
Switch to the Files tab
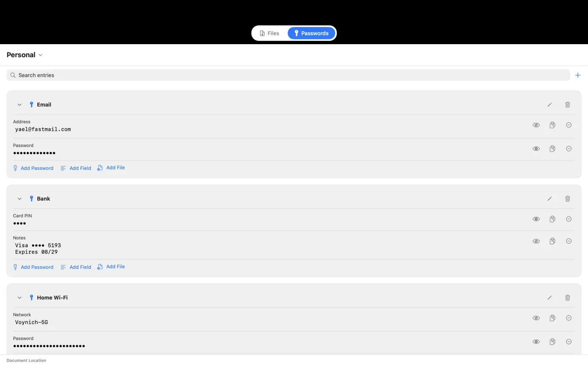(269, 33)
